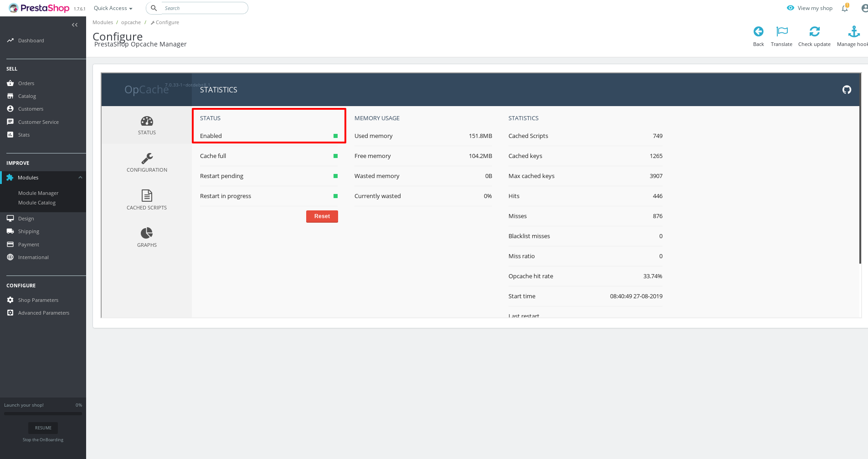Viewport: 868px width, 459px height.
Task: Click the Shipping truck icon
Action: click(x=10, y=231)
